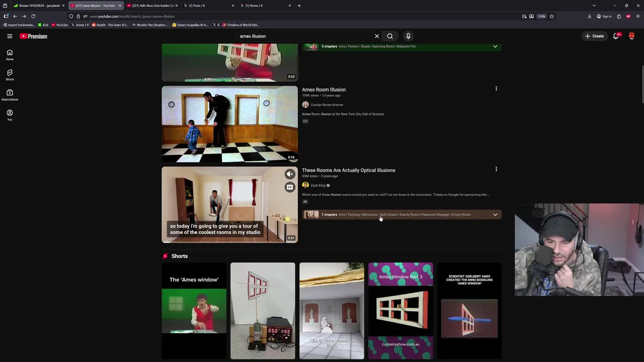
Task: Open Reddit bookmark
Action: [110, 25]
